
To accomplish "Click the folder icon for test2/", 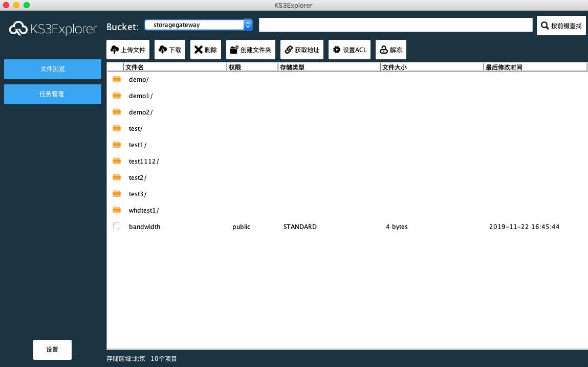I will (117, 177).
